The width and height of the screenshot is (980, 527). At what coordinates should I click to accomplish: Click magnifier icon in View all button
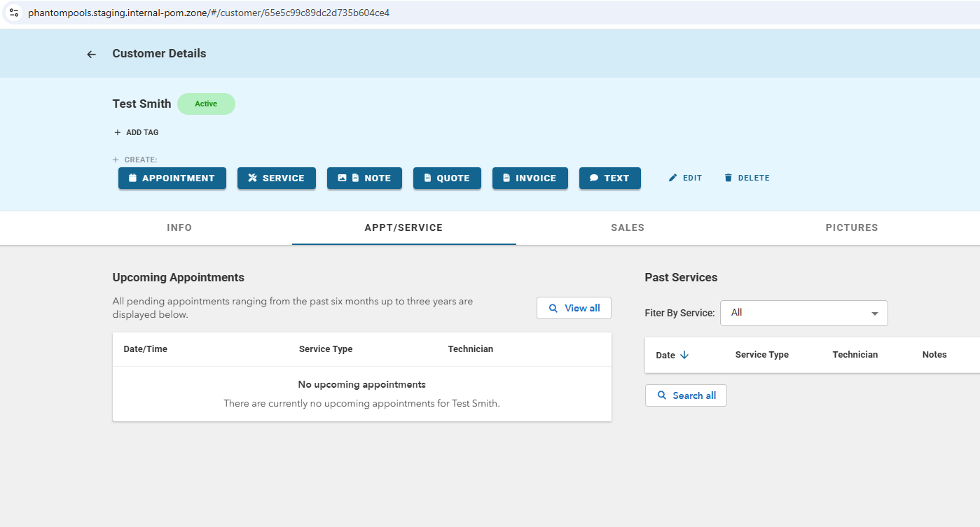[553, 308]
